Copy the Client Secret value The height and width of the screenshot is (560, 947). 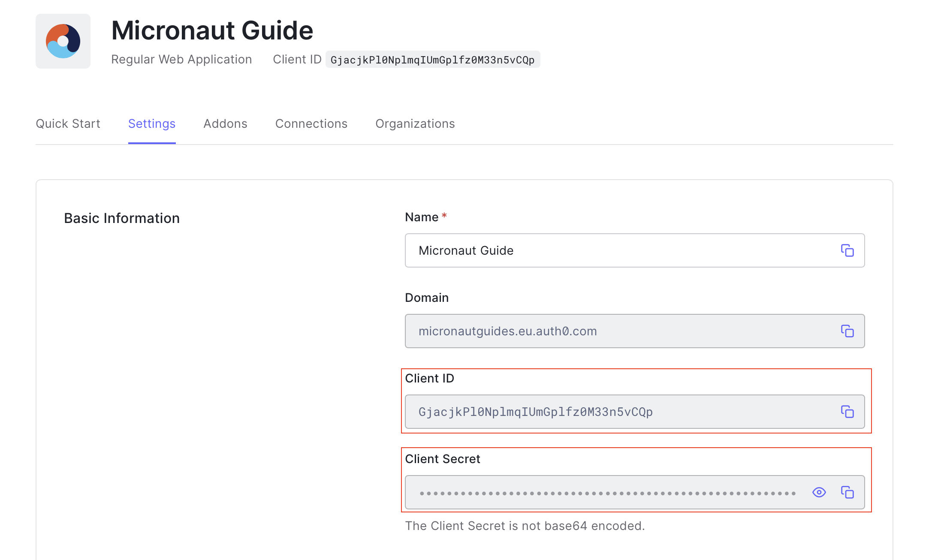(x=847, y=492)
